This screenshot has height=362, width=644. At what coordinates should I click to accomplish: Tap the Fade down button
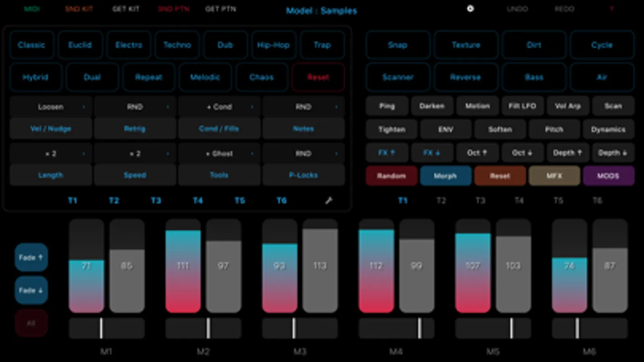[31, 290]
